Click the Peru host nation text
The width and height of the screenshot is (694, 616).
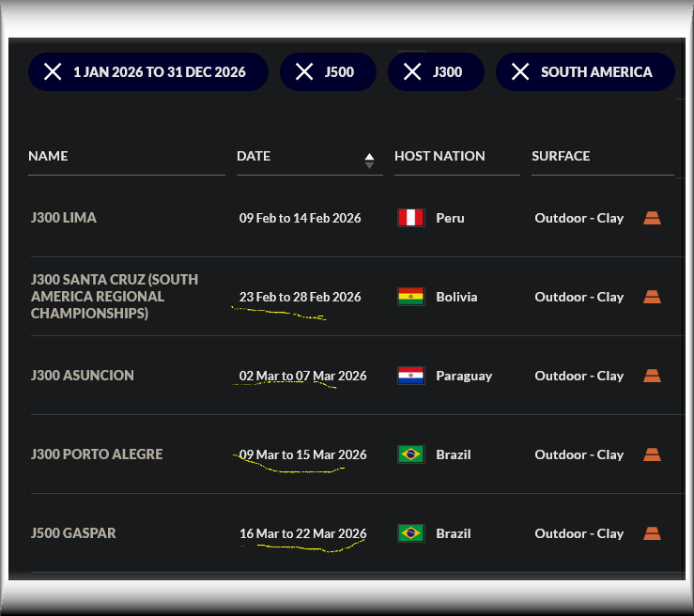click(450, 218)
